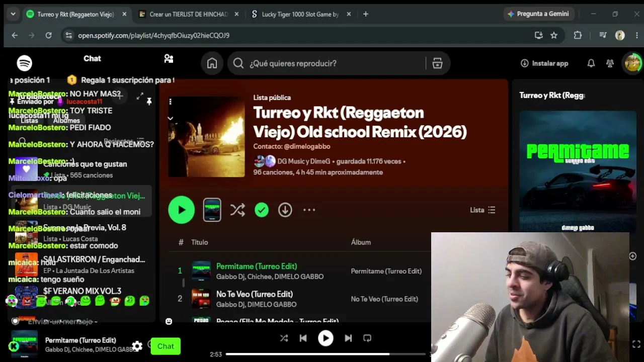
Task: Click Pregunta a Gemini button
Action: [x=538, y=14]
